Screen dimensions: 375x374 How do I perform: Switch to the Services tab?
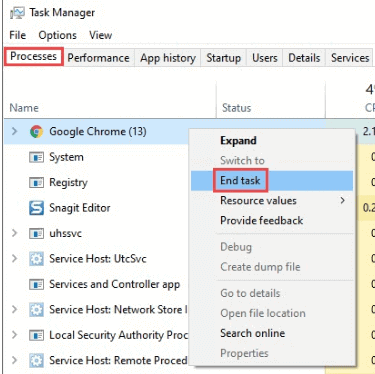350,58
